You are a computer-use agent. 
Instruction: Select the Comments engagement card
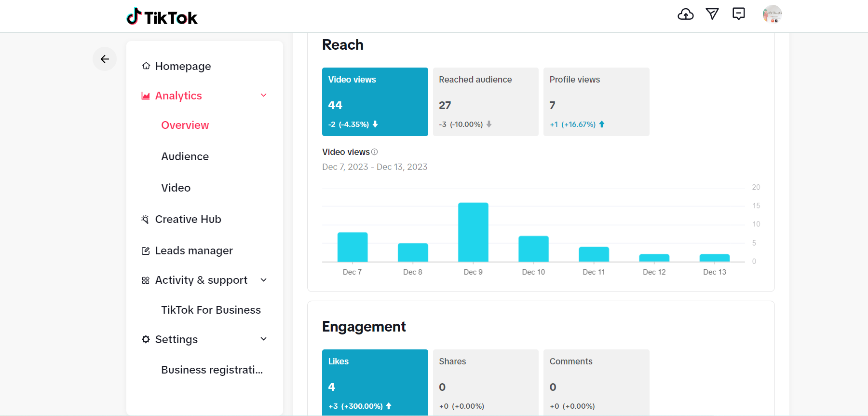click(x=597, y=382)
